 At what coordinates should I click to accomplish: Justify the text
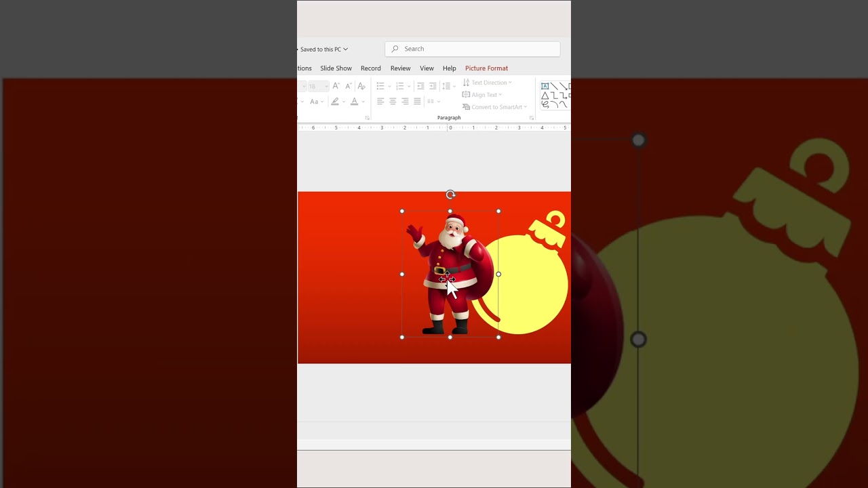(417, 101)
